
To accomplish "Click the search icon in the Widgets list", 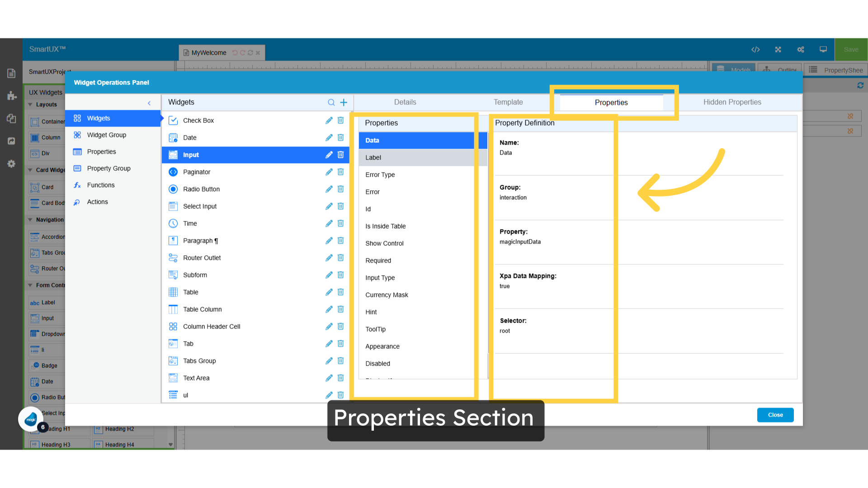I will tap(331, 102).
